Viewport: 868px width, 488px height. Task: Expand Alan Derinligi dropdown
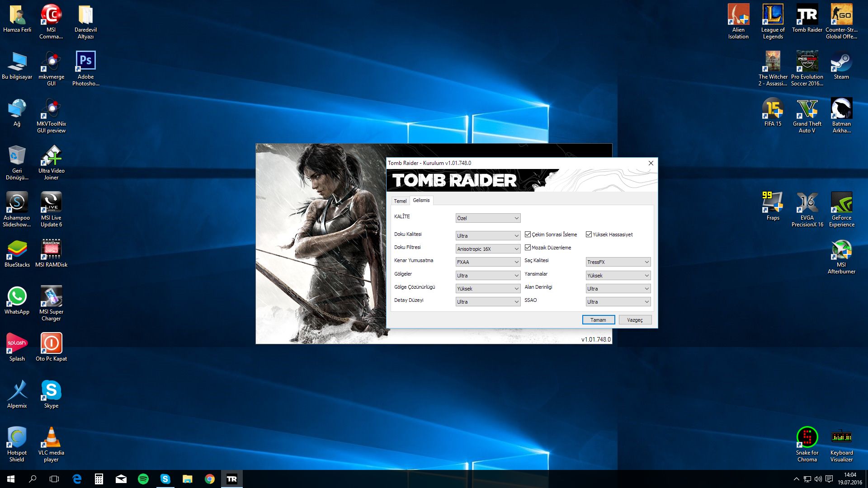pos(618,289)
